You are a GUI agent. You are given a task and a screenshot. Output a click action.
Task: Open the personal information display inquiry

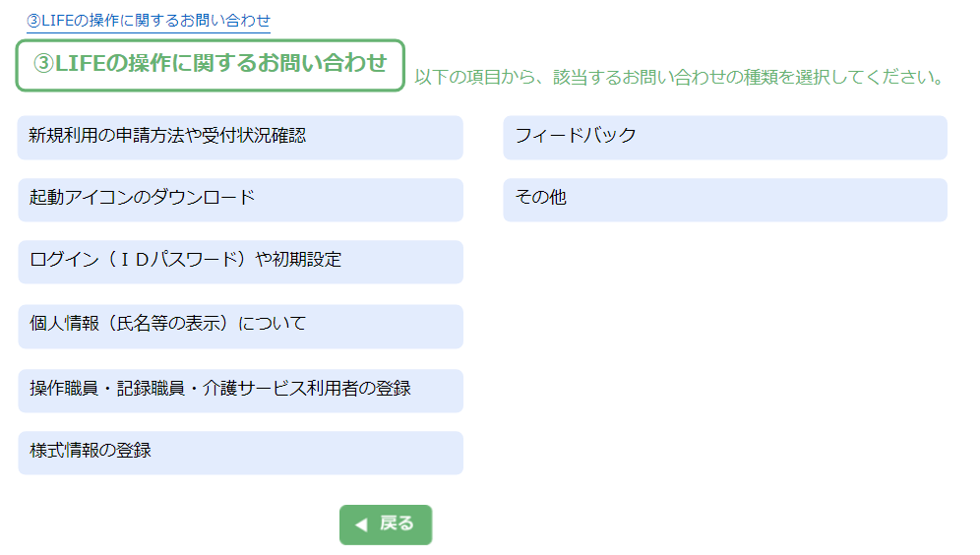(x=240, y=325)
